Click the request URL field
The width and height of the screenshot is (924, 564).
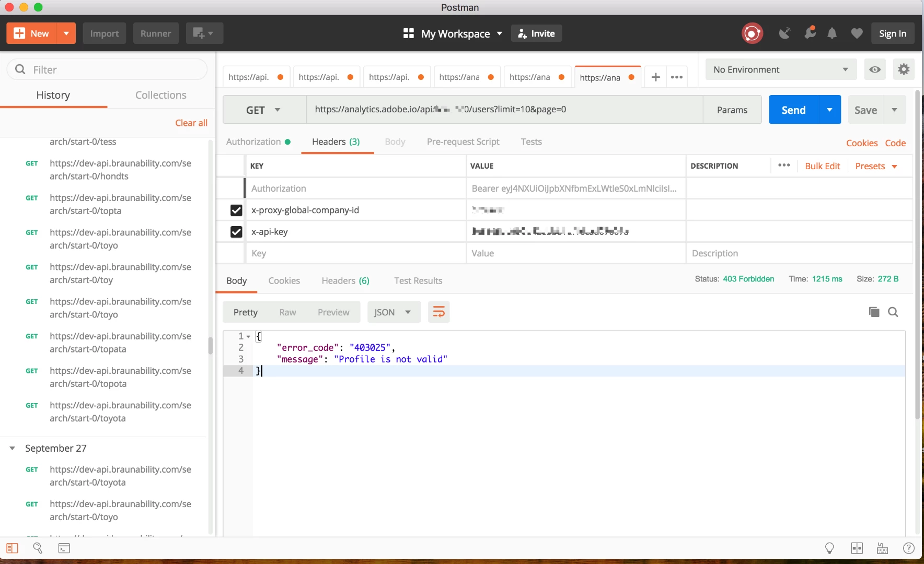505,110
